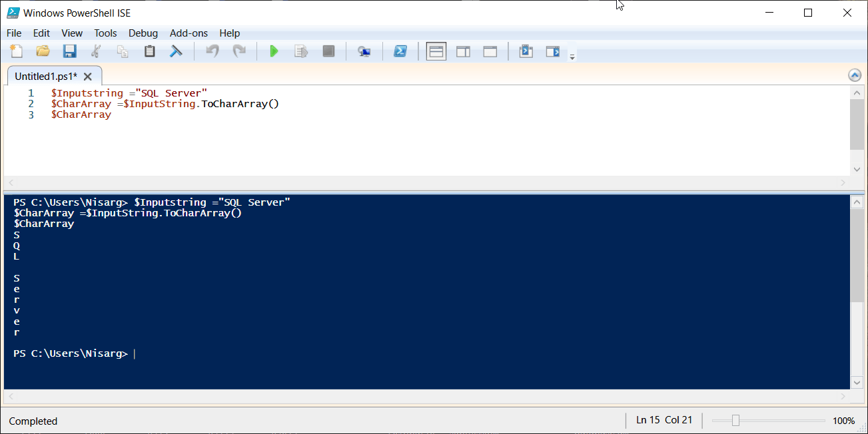Create a new script with the New icon
This screenshot has height=434, width=868.
16,51
